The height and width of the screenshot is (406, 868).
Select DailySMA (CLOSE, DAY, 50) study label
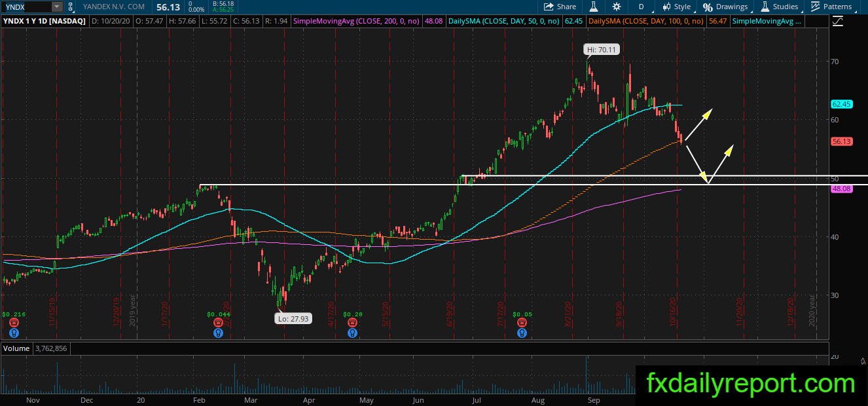pyautogui.click(x=503, y=21)
